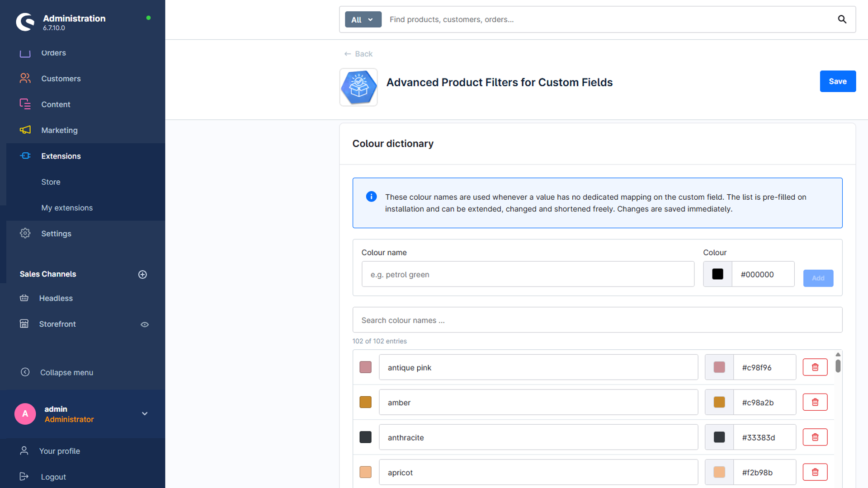Toggle Storefront visibility eye icon
This screenshot has height=488, width=868.
click(x=145, y=324)
